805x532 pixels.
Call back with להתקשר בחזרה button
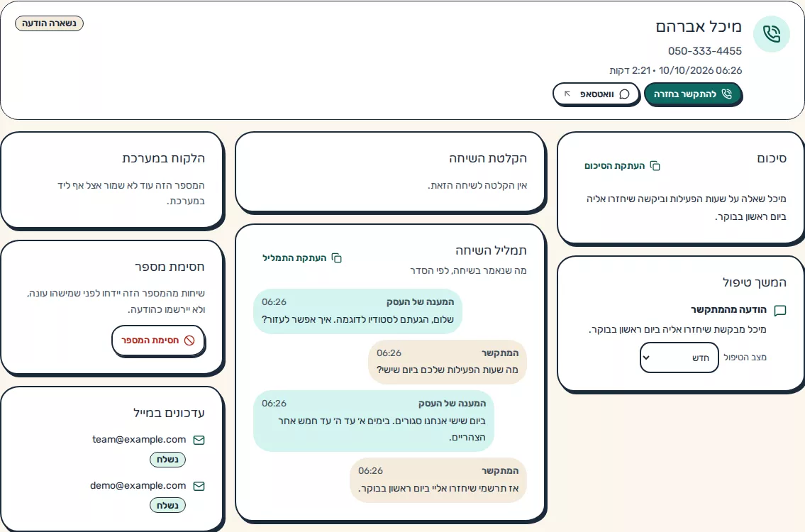[x=692, y=94]
